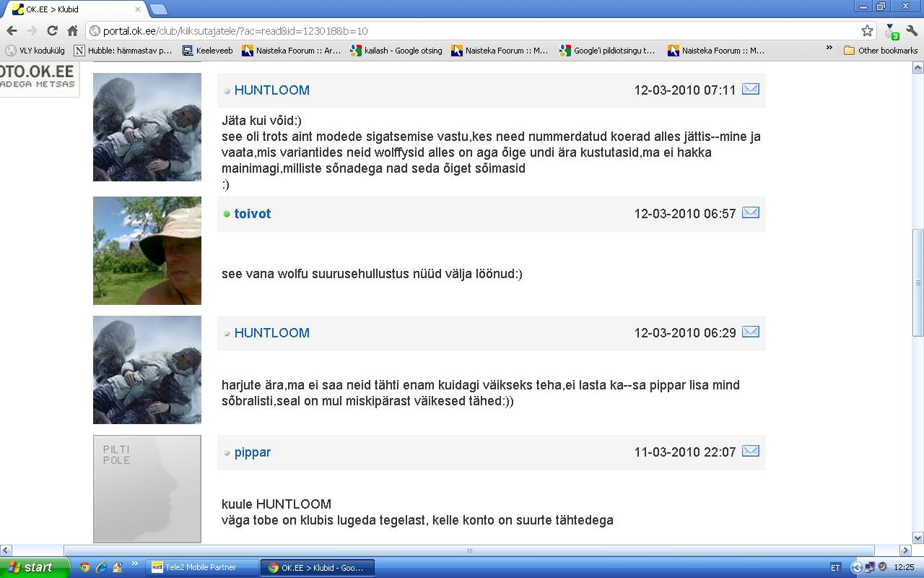Click pippar's 'PILTI POLE' placeholder avatar

click(x=147, y=488)
